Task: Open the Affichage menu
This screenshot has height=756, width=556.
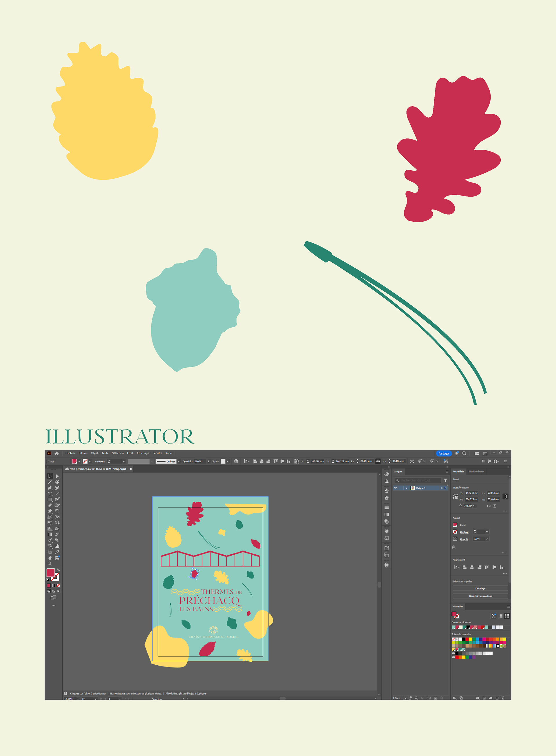Action: 143,453
